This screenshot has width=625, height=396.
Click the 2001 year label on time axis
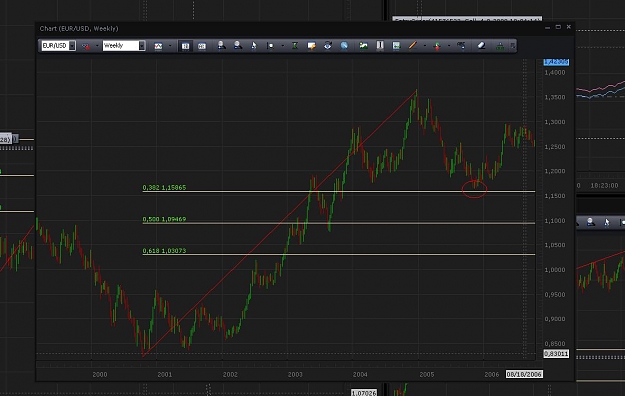point(165,374)
